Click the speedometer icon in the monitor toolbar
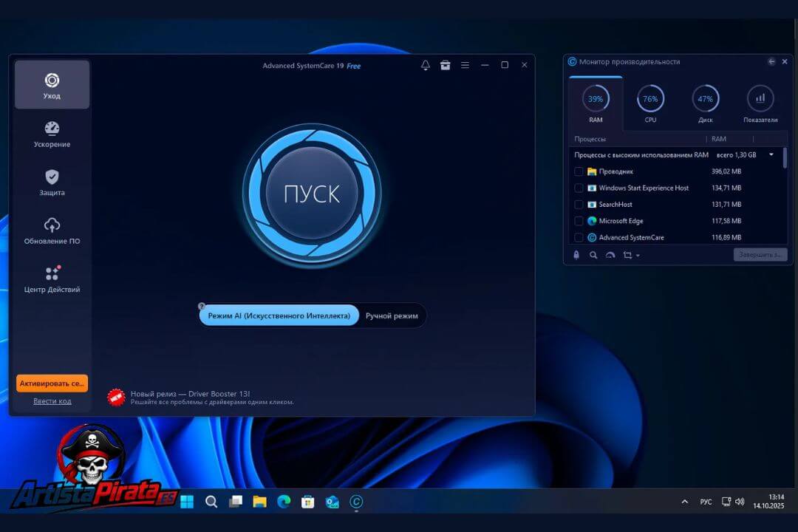Viewport: 798px width, 532px height. click(610, 255)
